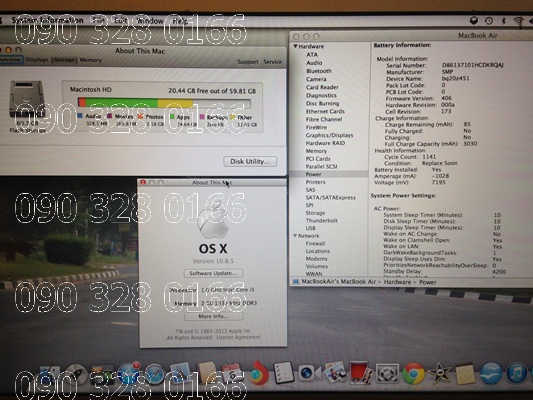The width and height of the screenshot is (533, 400).
Task: Open the Edit menu
Action: click(x=121, y=21)
